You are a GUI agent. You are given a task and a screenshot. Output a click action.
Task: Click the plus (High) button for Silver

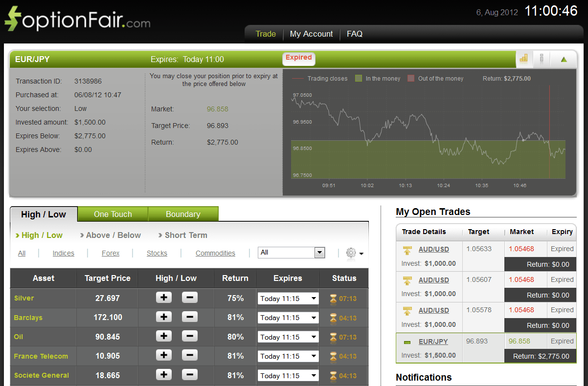coord(164,298)
